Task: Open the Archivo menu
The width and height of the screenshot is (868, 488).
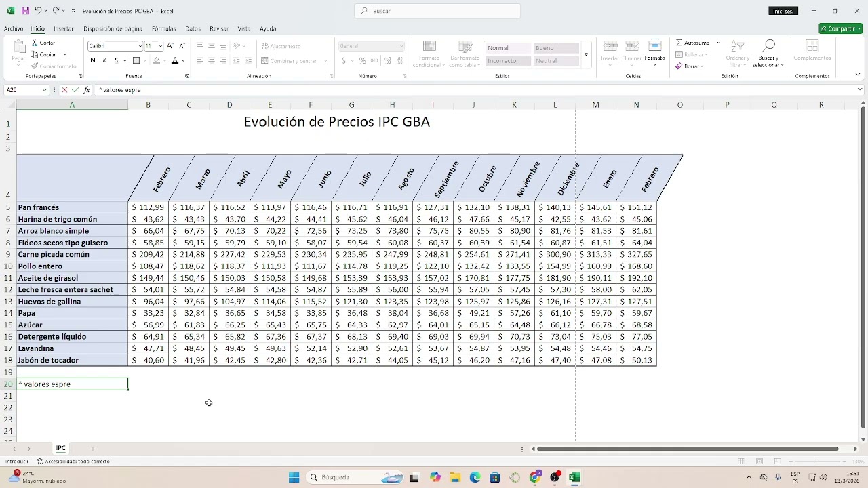Action: [x=14, y=28]
